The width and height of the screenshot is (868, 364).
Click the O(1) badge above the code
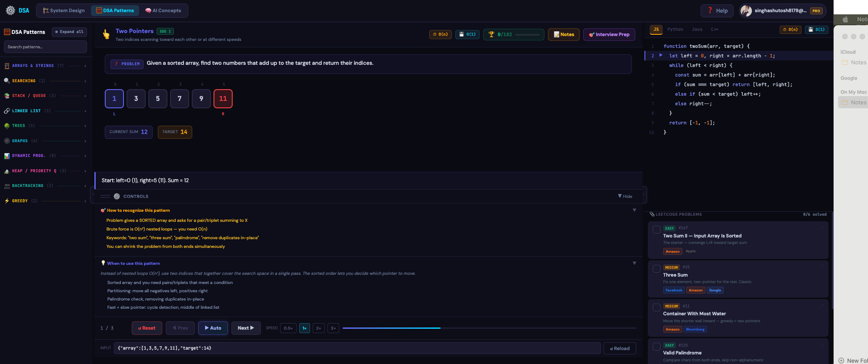click(817, 30)
